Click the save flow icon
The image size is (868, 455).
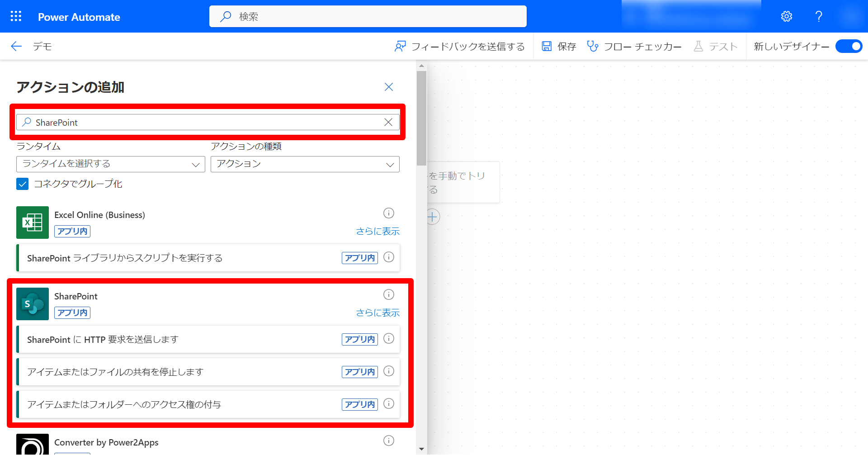547,46
